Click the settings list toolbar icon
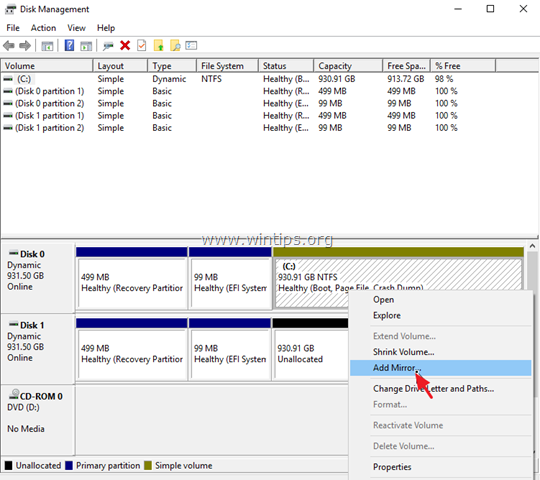The height and width of the screenshot is (480, 540). (x=191, y=45)
